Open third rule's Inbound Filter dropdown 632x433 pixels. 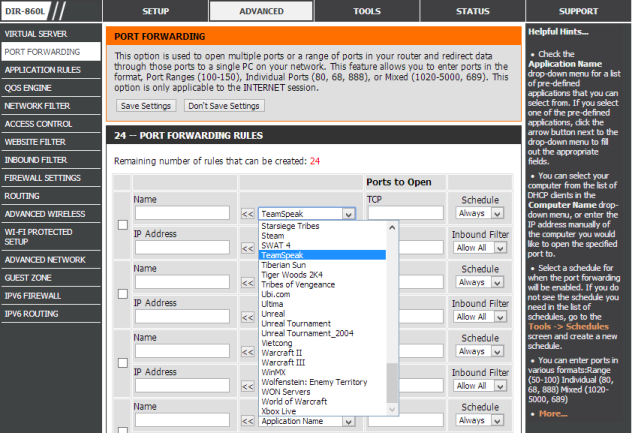click(480, 386)
